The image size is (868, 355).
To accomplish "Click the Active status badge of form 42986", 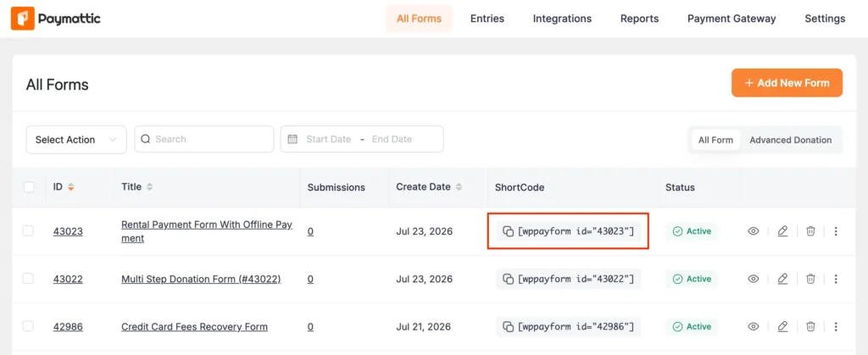I will [x=692, y=326].
